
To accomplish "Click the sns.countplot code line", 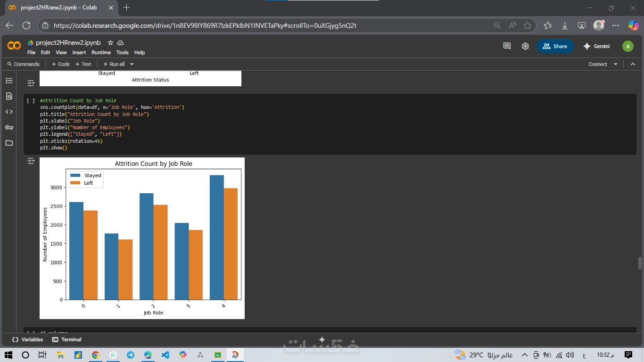I will click(x=112, y=107).
